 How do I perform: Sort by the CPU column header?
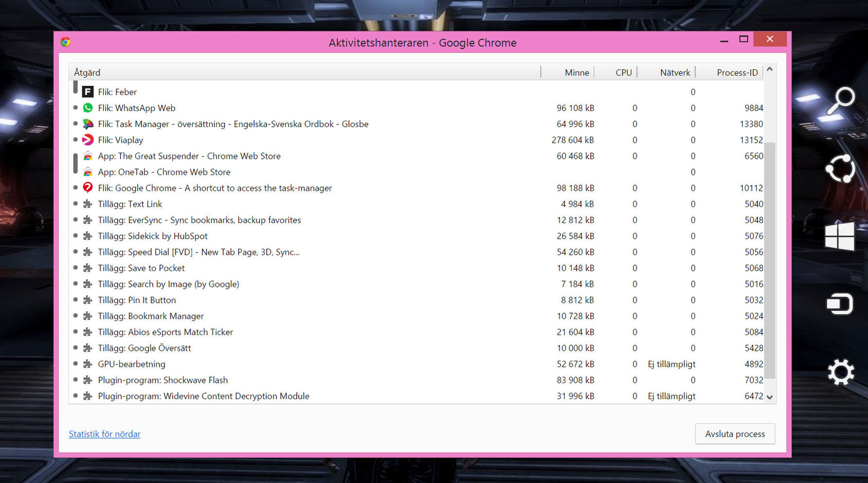click(x=616, y=72)
